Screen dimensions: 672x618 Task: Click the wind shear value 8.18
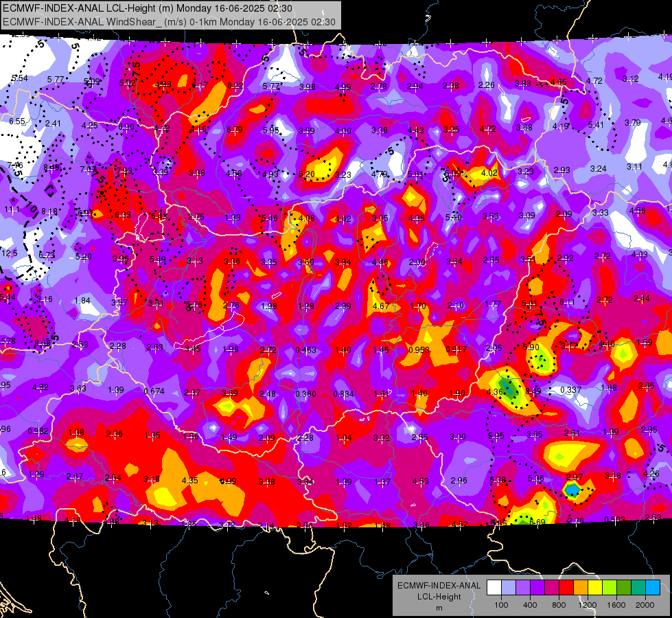click(x=49, y=211)
